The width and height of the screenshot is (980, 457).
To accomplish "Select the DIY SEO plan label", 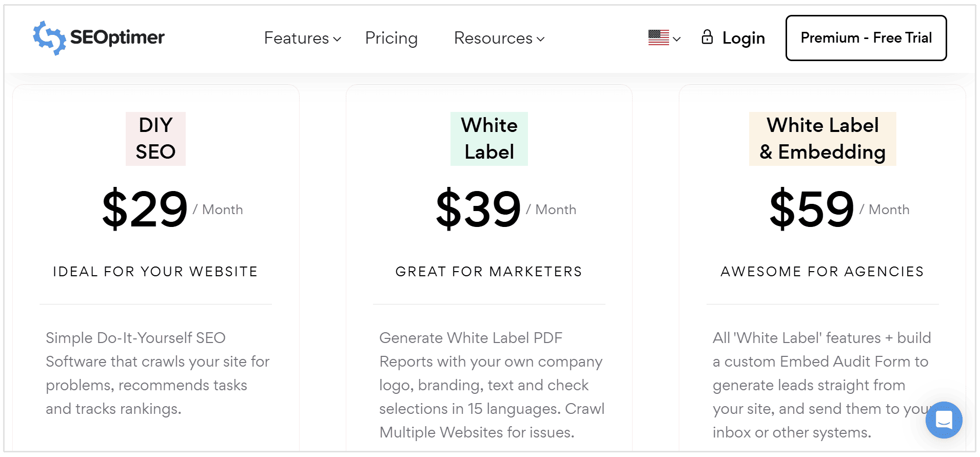I will click(x=155, y=138).
